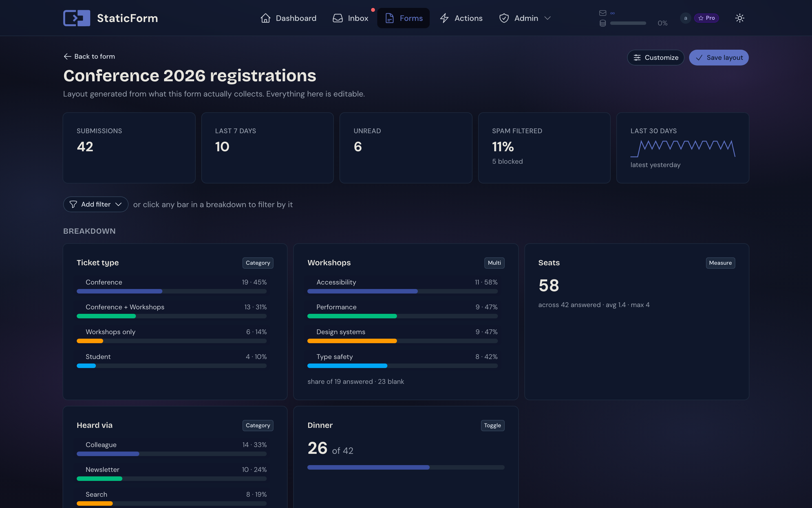
Task: Click the Last 30 Days sparkline
Action: (683, 148)
